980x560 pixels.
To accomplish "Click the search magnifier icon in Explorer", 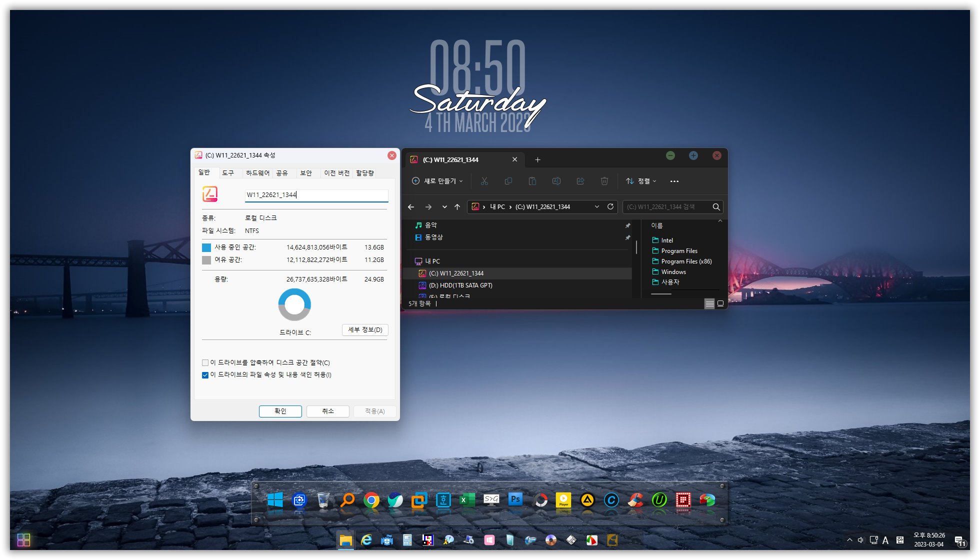I will tap(716, 206).
